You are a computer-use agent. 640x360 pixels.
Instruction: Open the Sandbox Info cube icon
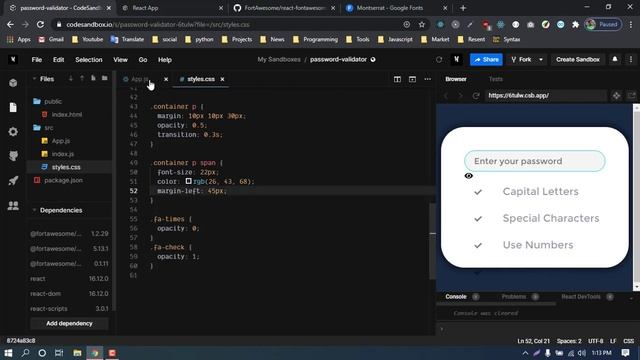[13, 83]
